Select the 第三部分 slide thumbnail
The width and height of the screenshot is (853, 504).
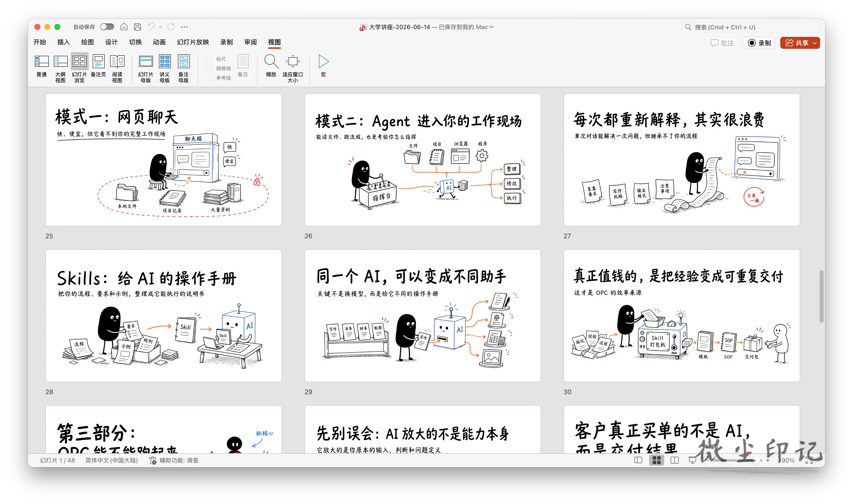click(x=164, y=430)
